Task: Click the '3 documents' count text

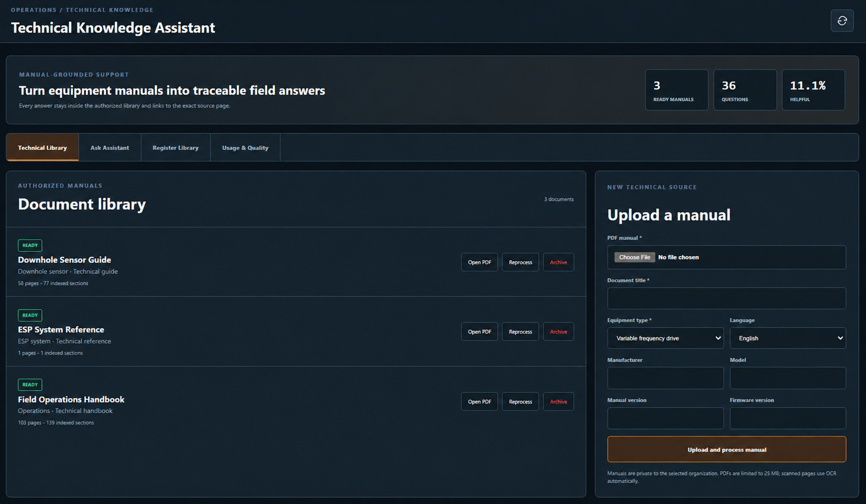Action: coord(559,199)
